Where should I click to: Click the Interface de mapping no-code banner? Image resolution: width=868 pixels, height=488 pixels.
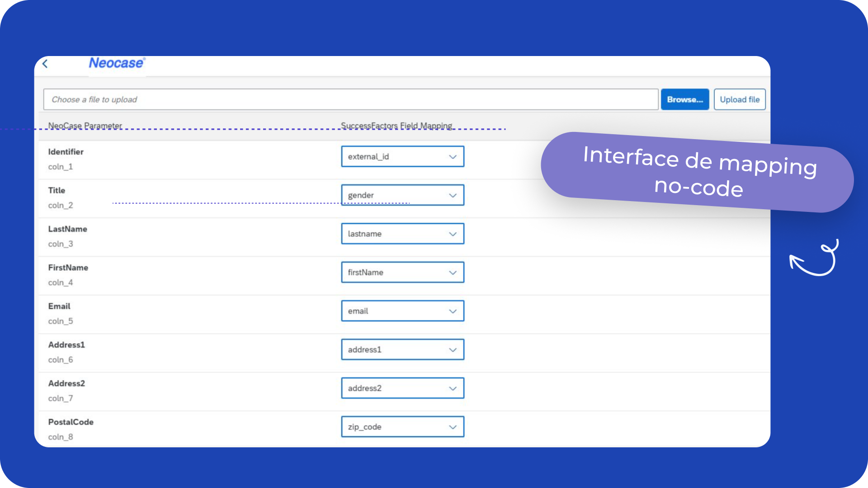click(698, 172)
